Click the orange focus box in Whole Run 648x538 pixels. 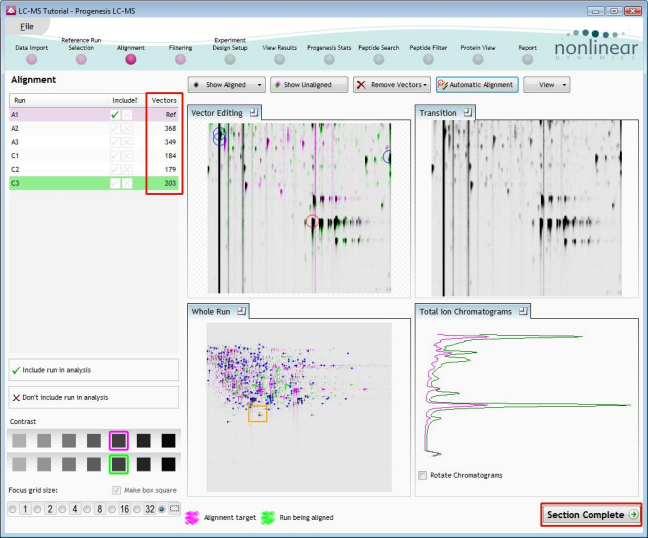coord(258,414)
